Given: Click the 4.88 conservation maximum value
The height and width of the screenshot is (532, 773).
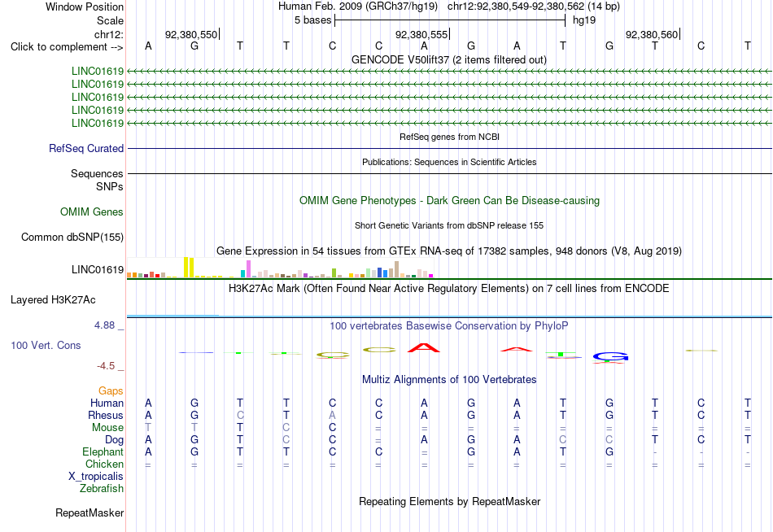Looking at the screenshot, I should tap(104, 325).
